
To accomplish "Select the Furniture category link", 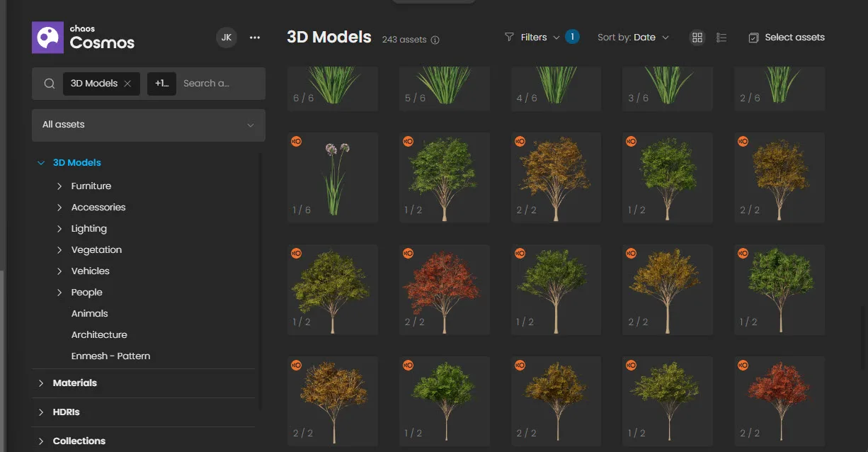I will (x=91, y=186).
